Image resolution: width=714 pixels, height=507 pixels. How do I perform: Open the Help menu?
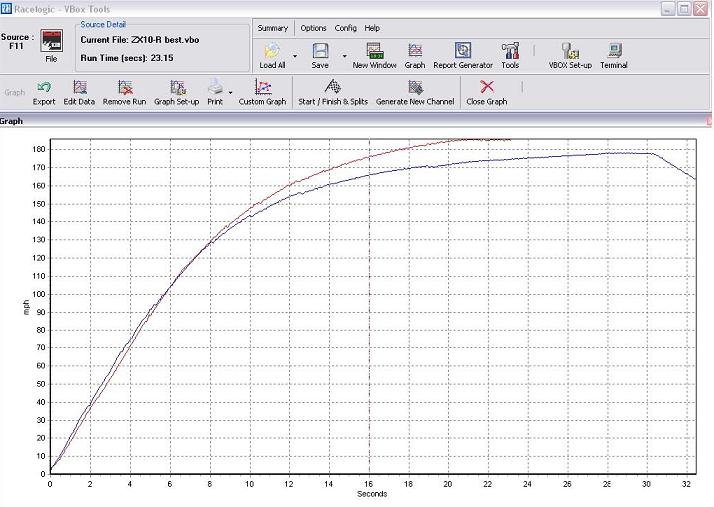372,28
